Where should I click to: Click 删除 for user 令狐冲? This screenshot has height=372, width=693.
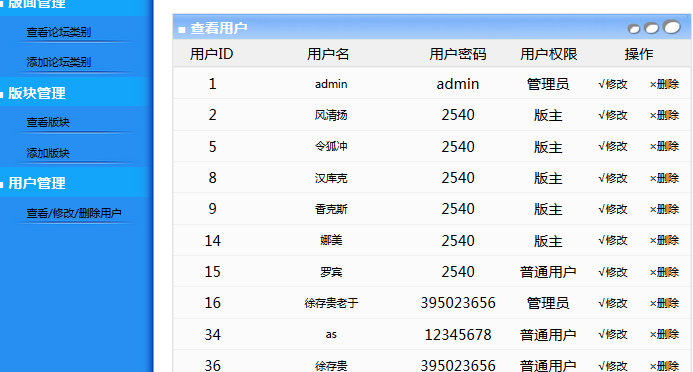pyautogui.click(x=664, y=146)
